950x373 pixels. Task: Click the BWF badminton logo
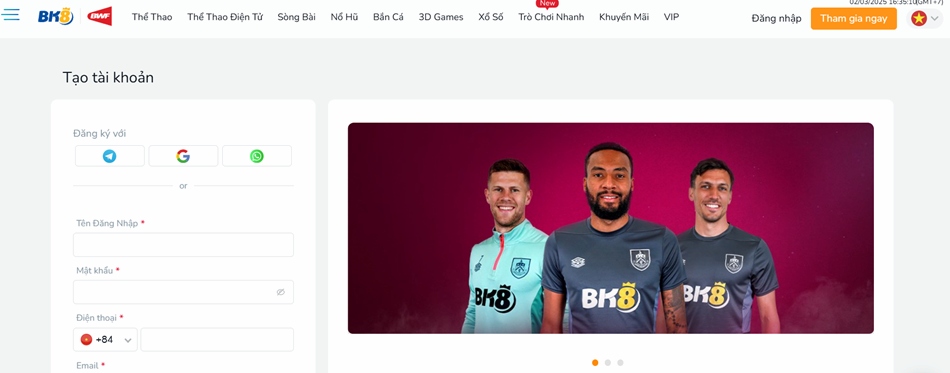tap(99, 16)
